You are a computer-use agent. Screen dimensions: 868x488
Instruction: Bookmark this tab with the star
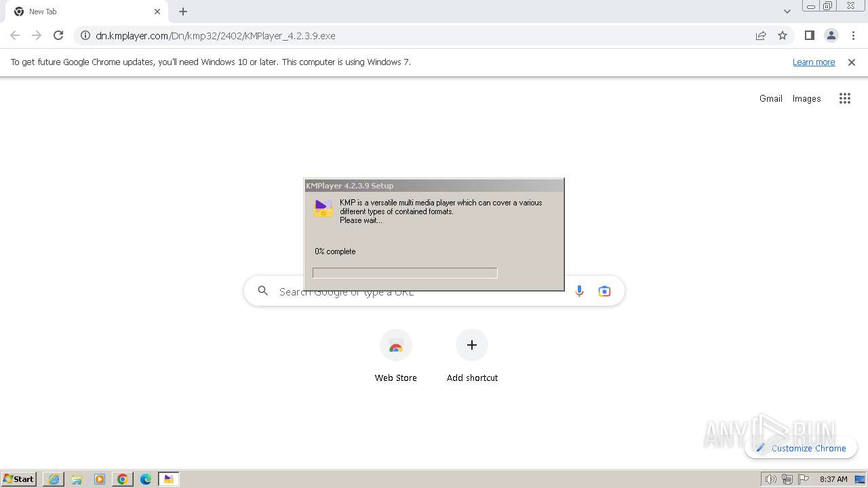pyautogui.click(x=783, y=35)
